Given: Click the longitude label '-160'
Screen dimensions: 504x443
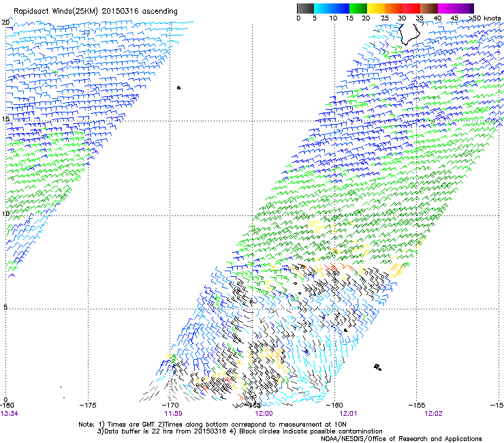Looking at the screenshot, I should click(x=334, y=406).
